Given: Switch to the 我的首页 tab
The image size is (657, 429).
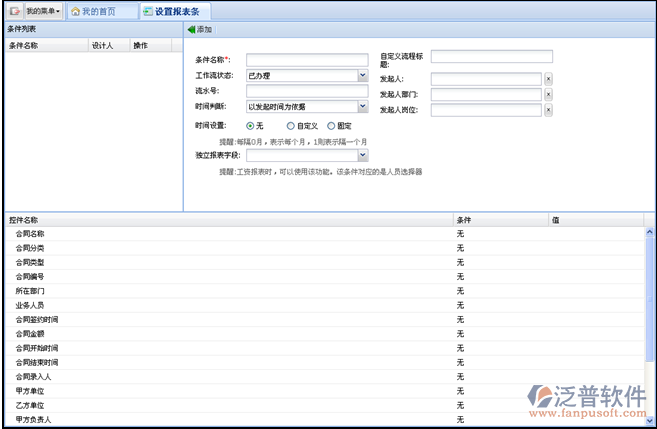Looking at the screenshot, I should coord(102,11).
